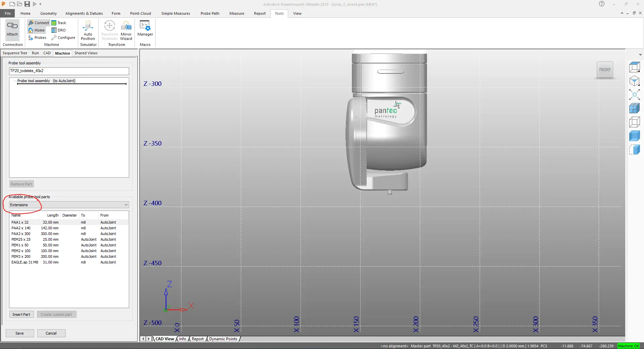Click the Save disk icon in quick access toolbar
Image resolution: width=644 pixels, height=349 pixels.
pos(27,4)
